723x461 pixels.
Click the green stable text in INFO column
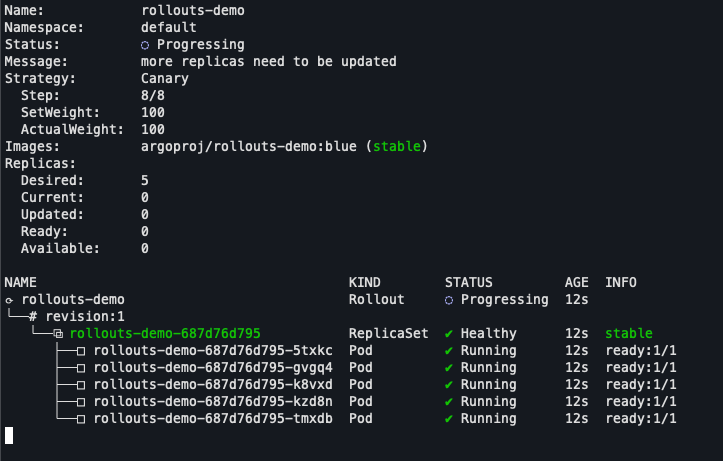pyautogui.click(x=629, y=333)
